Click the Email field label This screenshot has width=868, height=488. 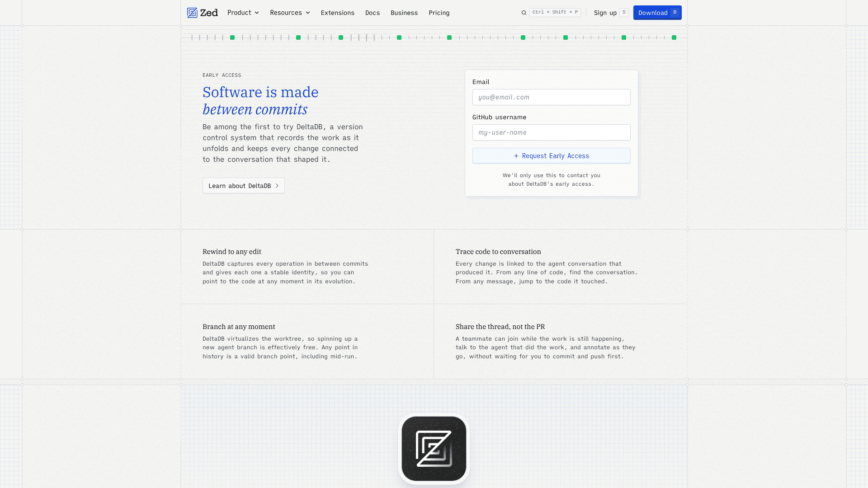point(481,82)
